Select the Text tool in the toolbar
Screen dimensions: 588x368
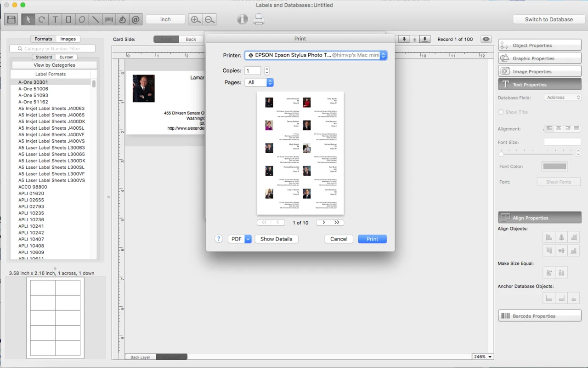(55, 19)
